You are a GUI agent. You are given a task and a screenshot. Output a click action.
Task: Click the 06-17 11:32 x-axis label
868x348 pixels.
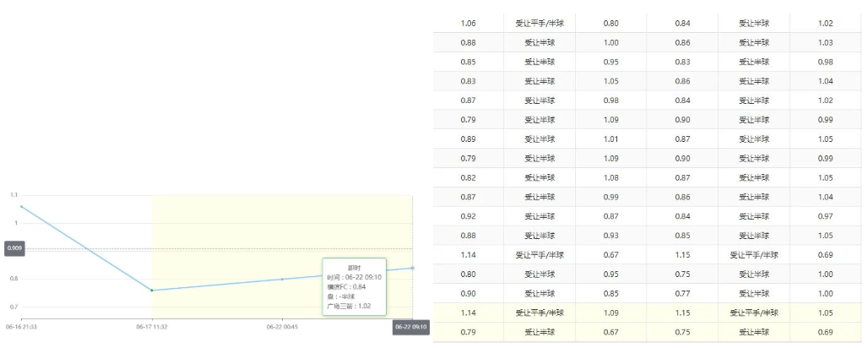point(152,326)
